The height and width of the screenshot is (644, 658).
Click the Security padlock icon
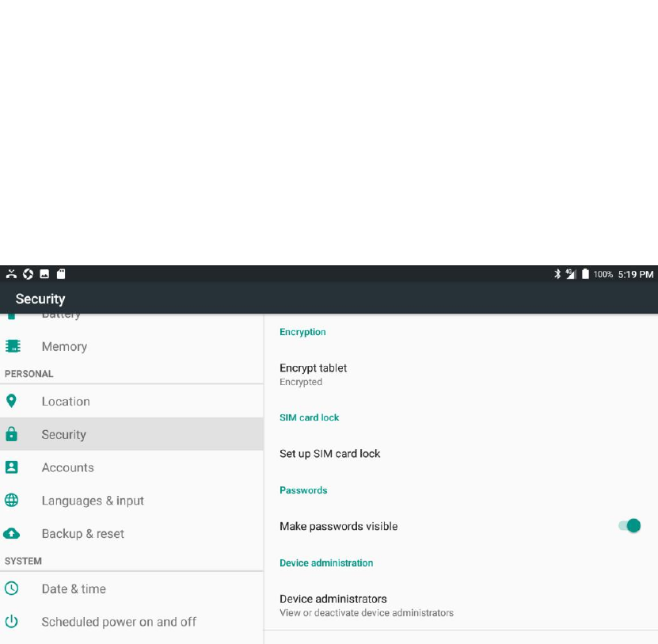(x=12, y=434)
